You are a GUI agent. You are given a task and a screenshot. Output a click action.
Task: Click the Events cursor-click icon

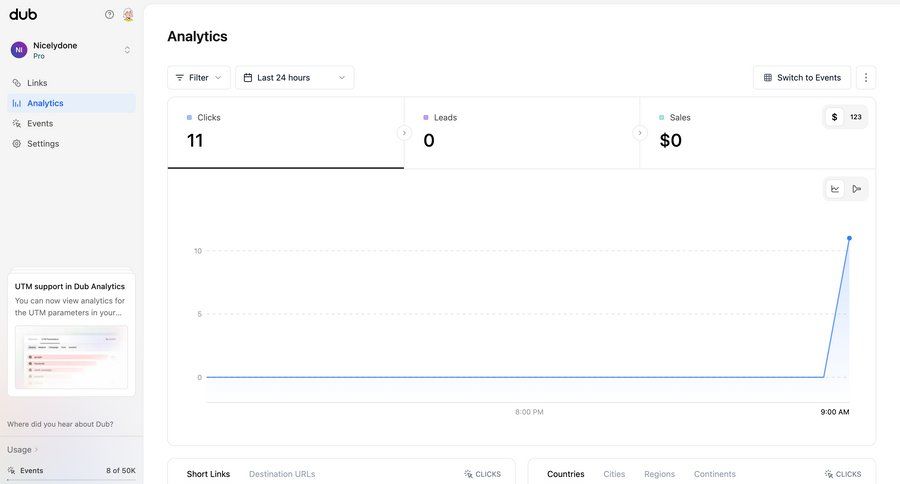click(17, 123)
